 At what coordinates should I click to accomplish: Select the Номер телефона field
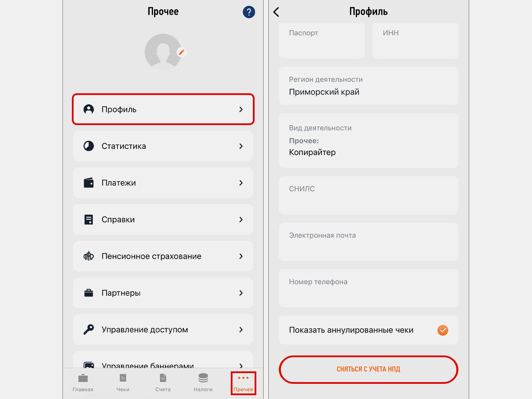click(368, 288)
